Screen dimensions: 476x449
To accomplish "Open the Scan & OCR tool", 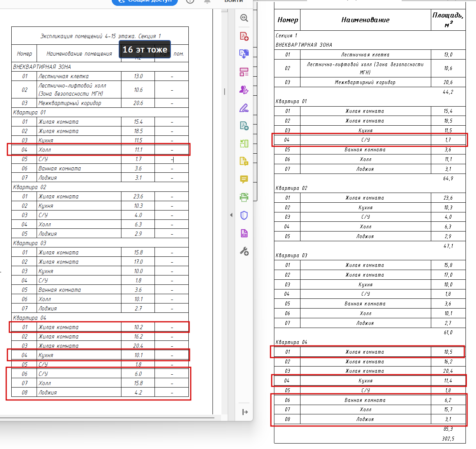I will tap(244, 197).
